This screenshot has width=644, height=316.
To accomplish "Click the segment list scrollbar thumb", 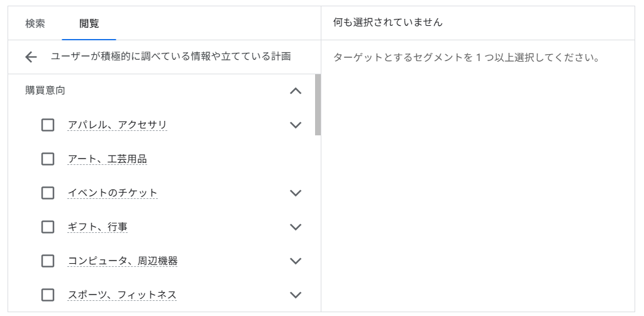I will pos(318,104).
